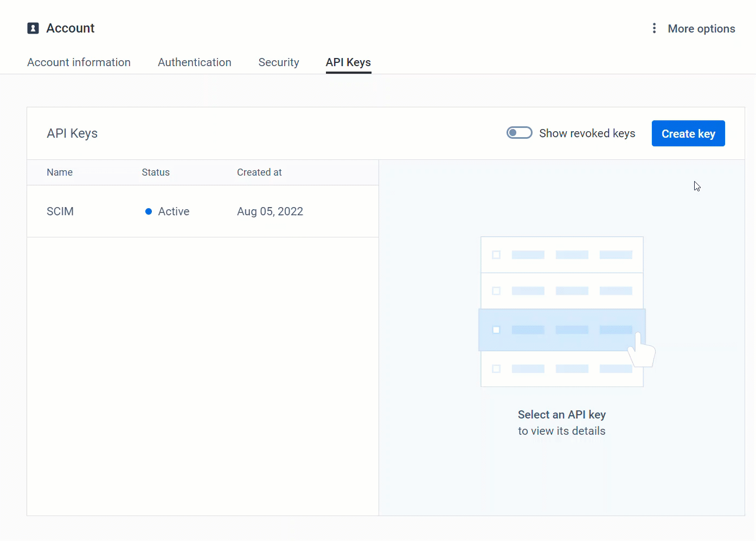Open the Authentication tab
Screen dimensions: 756x541
point(195,62)
